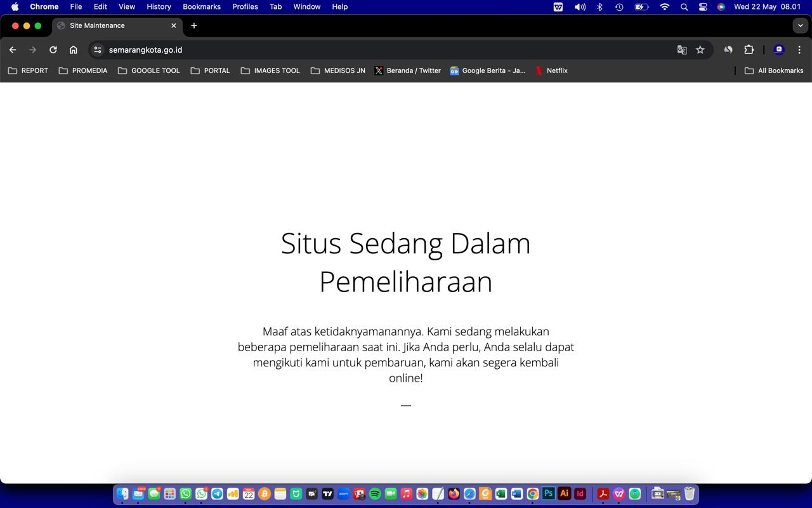Toggle Bluetooth from the menu bar
The height and width of the screenshot is (508, 812).
tap(599, 7)
